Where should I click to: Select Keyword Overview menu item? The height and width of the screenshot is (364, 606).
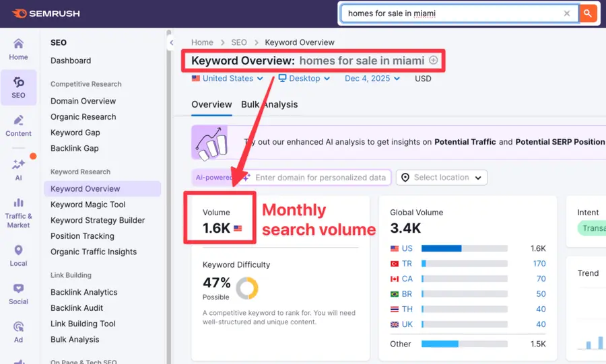point(102,189)
